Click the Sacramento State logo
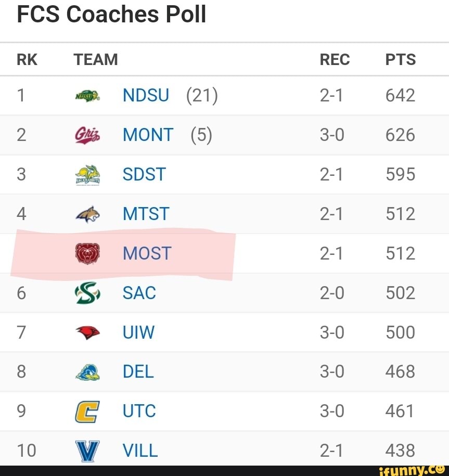This screenshot has height=476, width=449. (x=87, y=293)
